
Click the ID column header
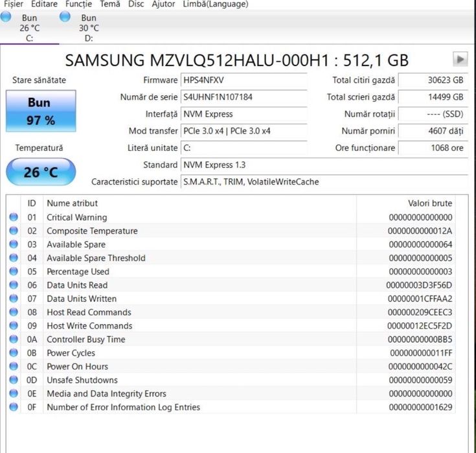coord(32,203)
